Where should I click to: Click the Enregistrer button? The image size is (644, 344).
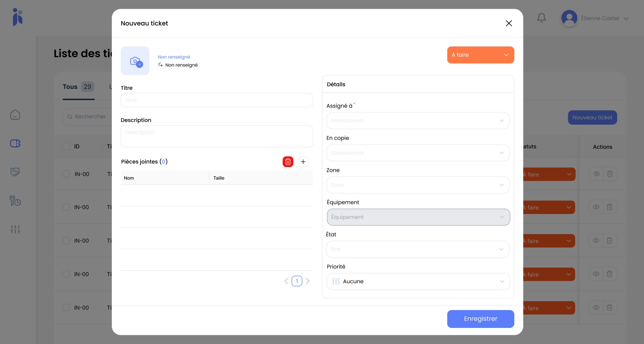(x=480, y=319)
